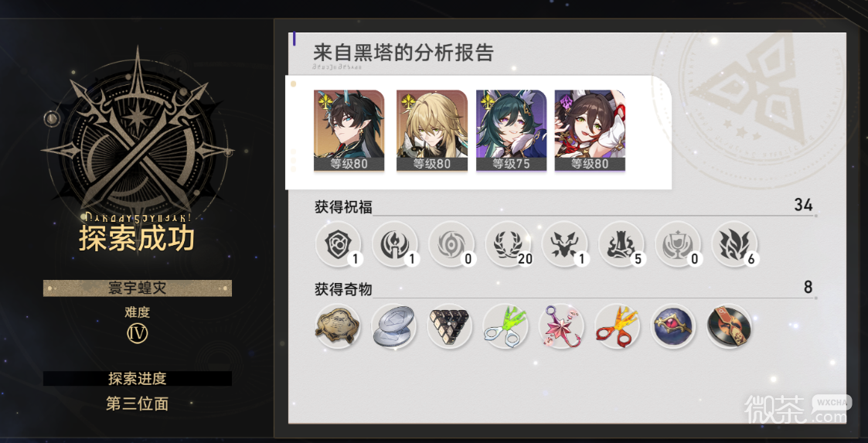Open the parchment scroll curio
This screenshot has height=443, width=868.
(x=338, y=326)
